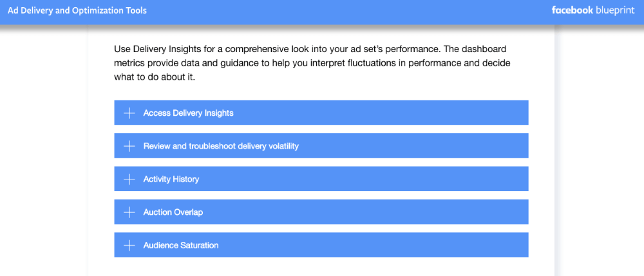Screen dimensions: 644x276
Task: Click the plus icon next to Activity History
Action: point(129,179)
